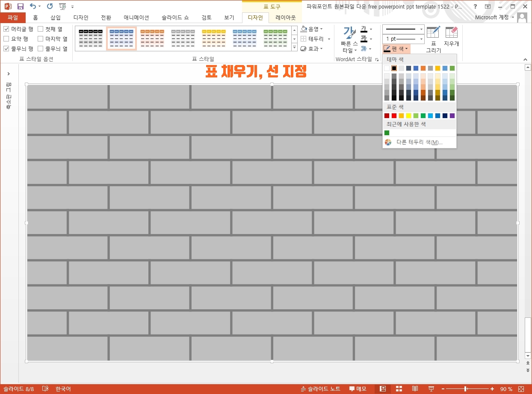
Task: Uncheck the 머리글 행 checkbox
Action: (x=6, y=29)
